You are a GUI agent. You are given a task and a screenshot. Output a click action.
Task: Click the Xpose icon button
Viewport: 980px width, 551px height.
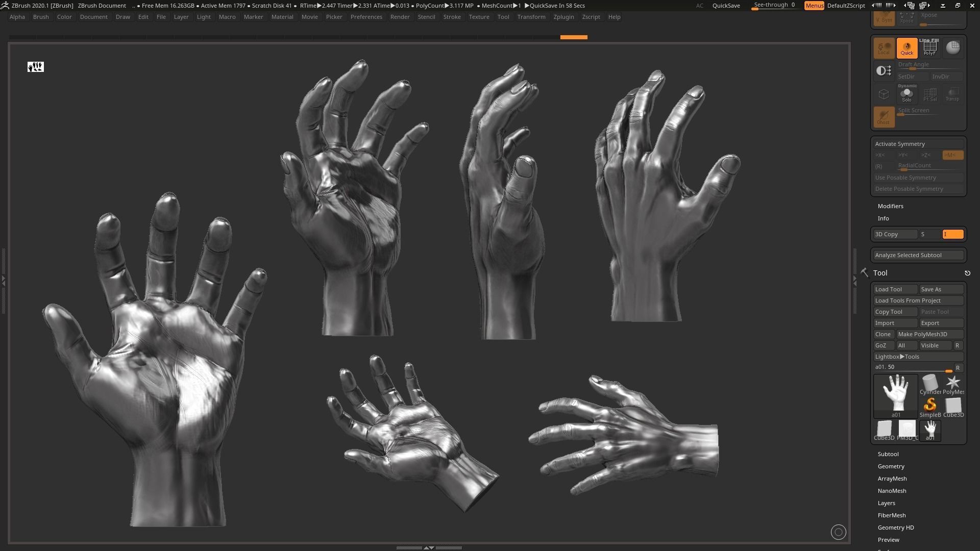click(x=906, y=18)
